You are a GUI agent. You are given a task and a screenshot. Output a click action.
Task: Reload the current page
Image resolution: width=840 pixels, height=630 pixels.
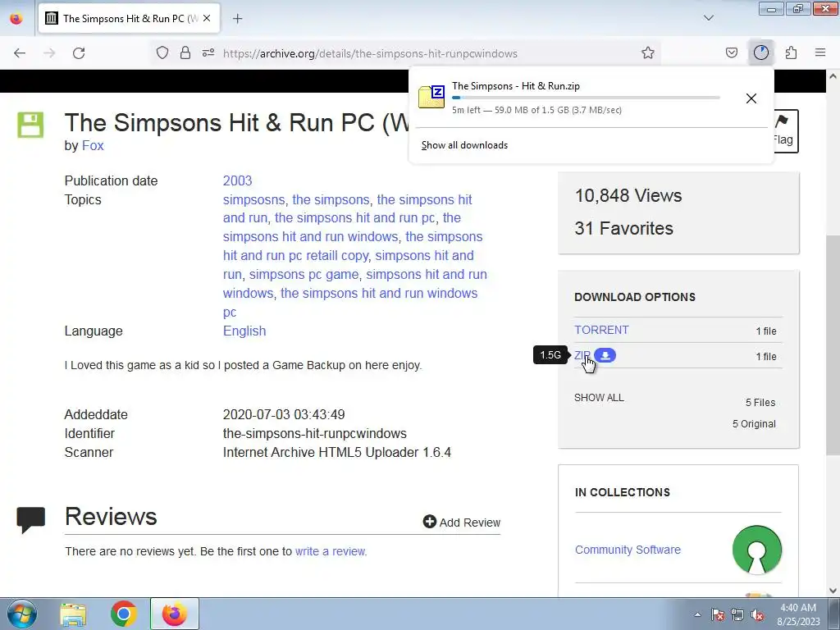tap(79, 53)
